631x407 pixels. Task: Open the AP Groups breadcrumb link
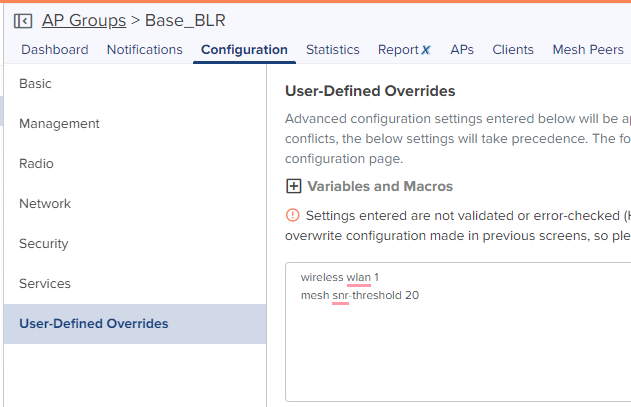[x=84, y=21]
